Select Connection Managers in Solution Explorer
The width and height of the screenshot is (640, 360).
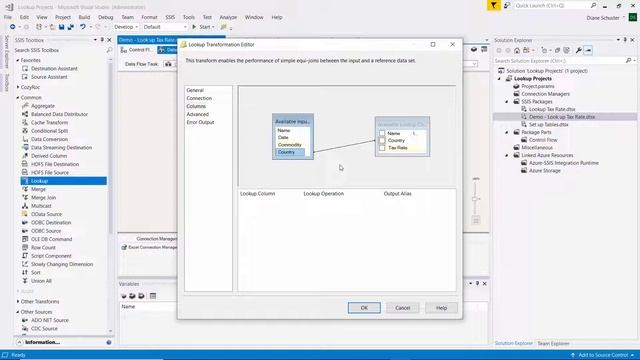coord(545,94)
